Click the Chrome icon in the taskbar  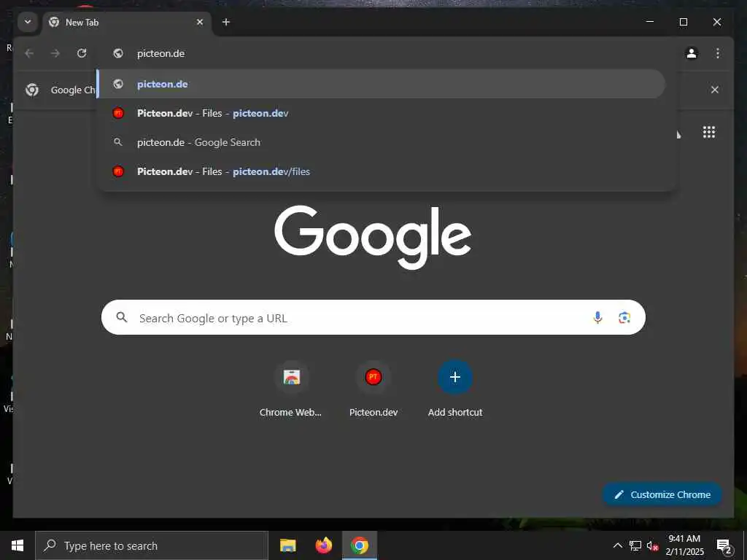coord(360,545)
